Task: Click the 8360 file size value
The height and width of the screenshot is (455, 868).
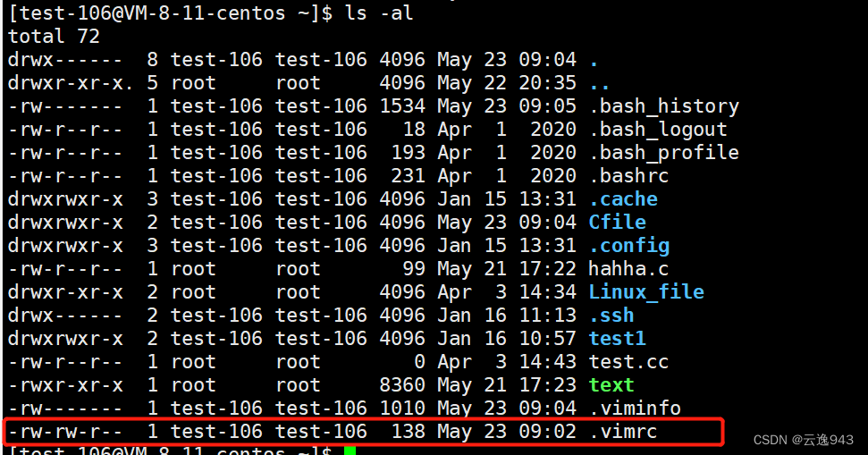Action: click(x=402, y=385)
